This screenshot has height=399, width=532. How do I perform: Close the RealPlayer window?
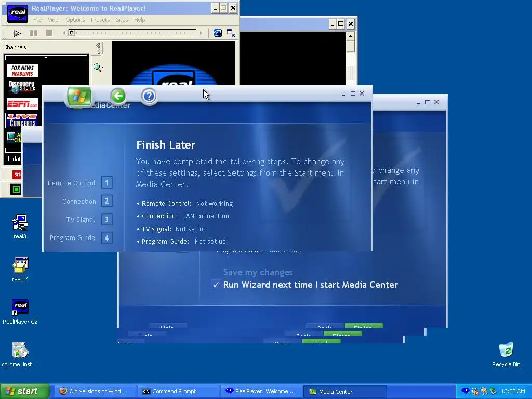233,8
